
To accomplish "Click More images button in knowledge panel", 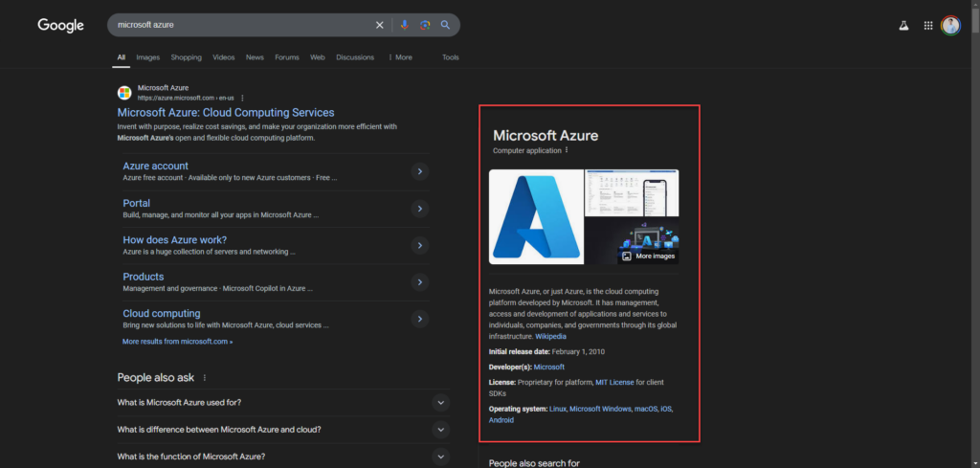I will point(648,256).
